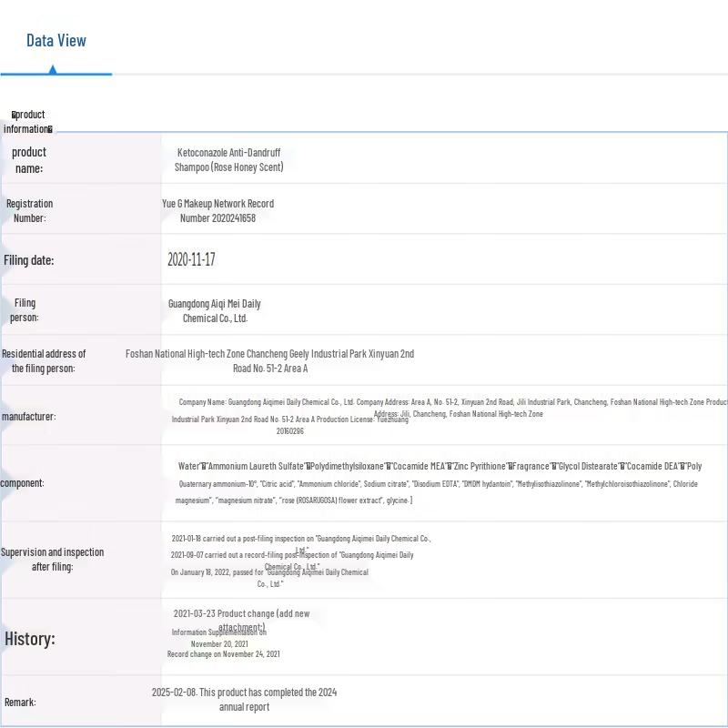Click the triangle marker below Data View
The height and width of the screenshot is (728, 728).
pos(53,69)
